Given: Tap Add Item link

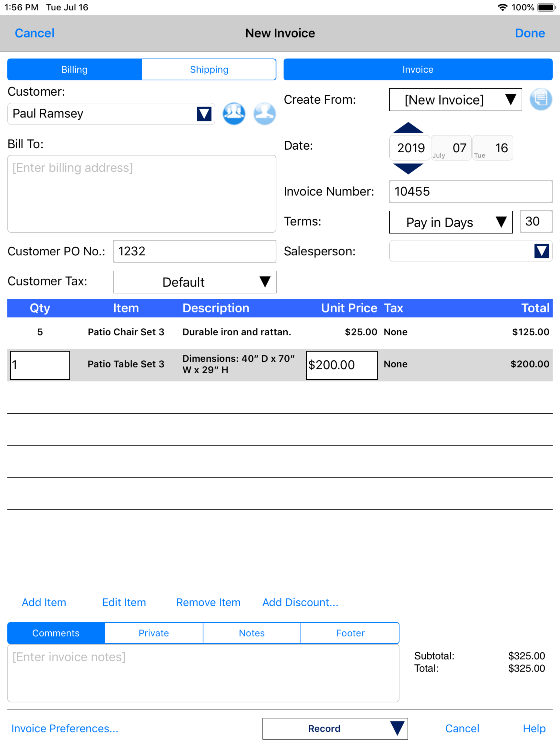Looking at the screenshot, I should [44, 602].
